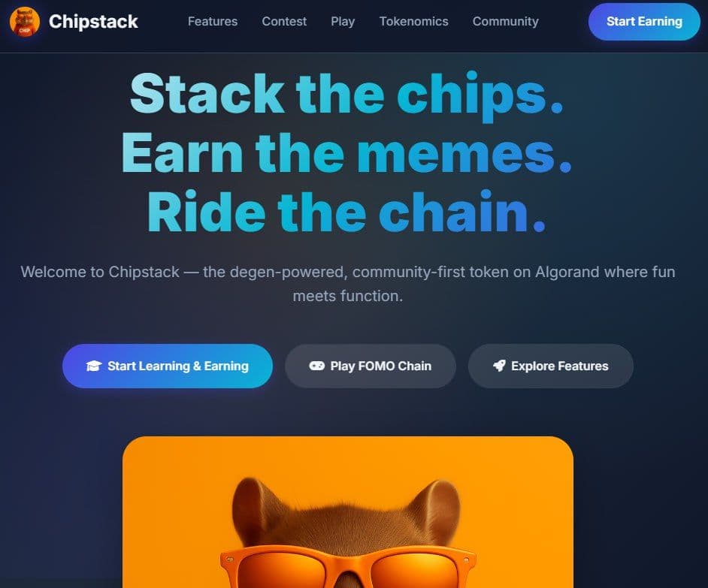Go to the Contest section

click(x=284, y=22)
